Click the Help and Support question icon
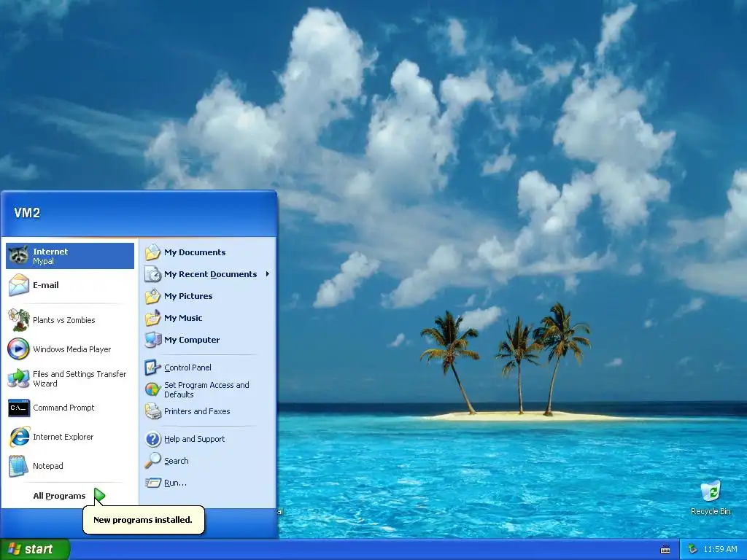The width and height of the screenshot is (747, 560). coord(153,438)
